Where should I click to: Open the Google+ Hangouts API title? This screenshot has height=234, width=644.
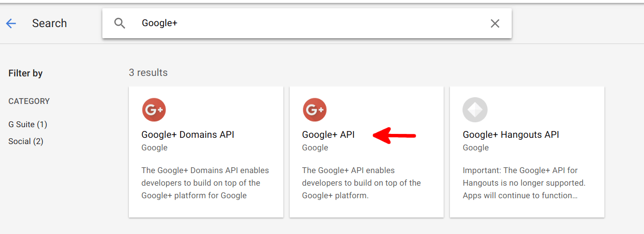pyautogui.click(x=511, y=135)
